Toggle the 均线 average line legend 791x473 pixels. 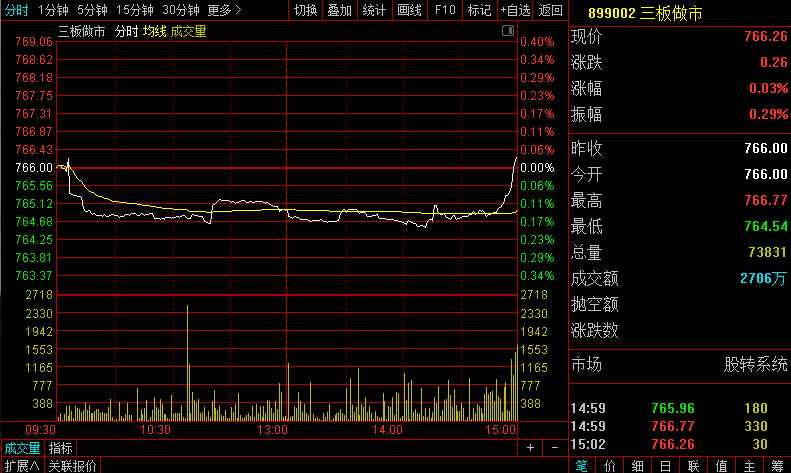point(153,31)
